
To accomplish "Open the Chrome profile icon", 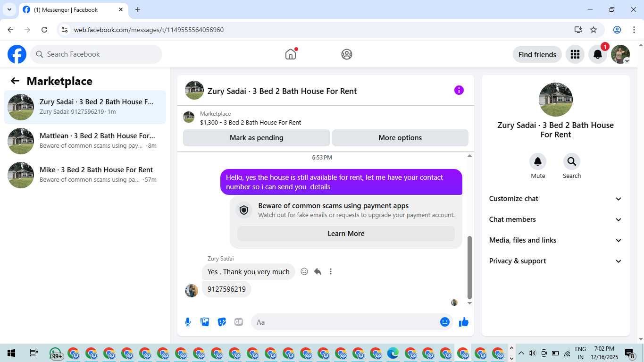I will (617, 30).
